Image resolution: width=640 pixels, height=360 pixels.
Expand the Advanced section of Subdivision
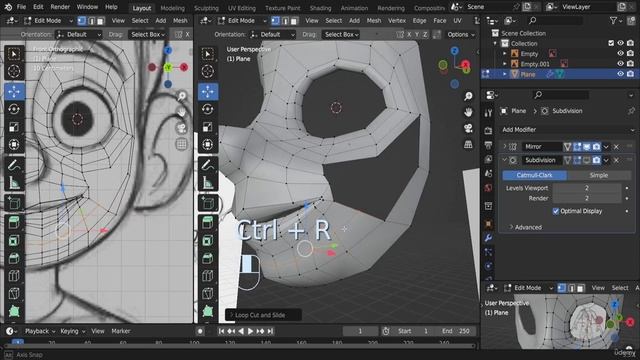coord(528,227)
